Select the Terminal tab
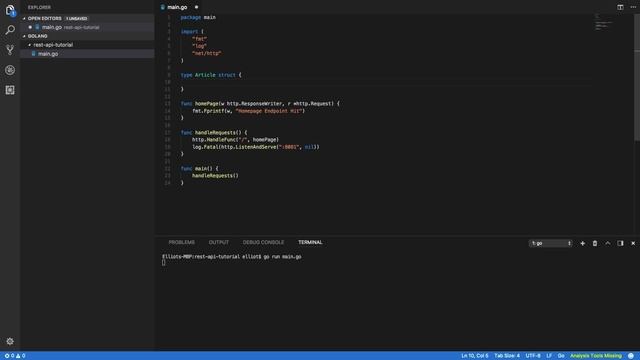This screenshot has width=640, height=360. click(x=310, y=242)
